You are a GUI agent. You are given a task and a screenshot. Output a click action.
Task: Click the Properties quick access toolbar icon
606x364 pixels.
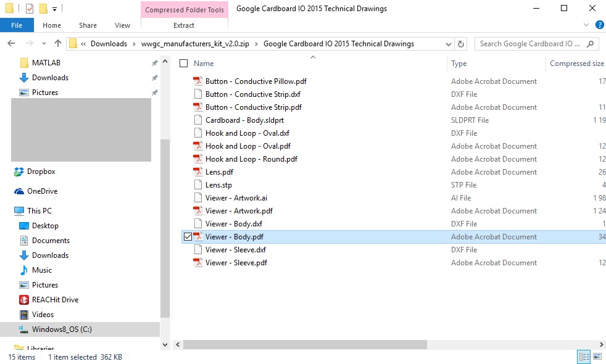(29, 9)
